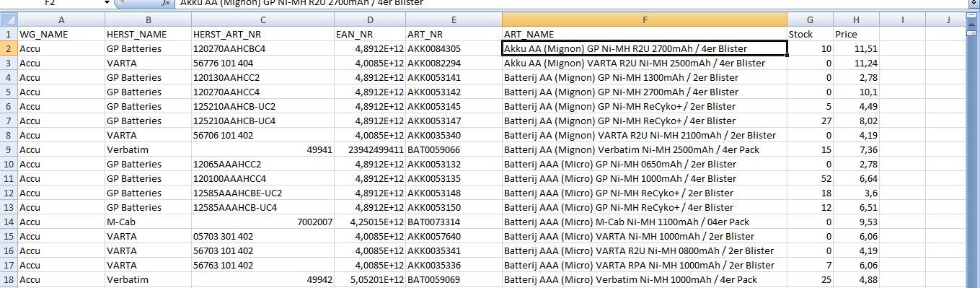Click Verbatim manufacturer cell in row 9
This screenshot has height=288, width=980.
coord(147,149)
